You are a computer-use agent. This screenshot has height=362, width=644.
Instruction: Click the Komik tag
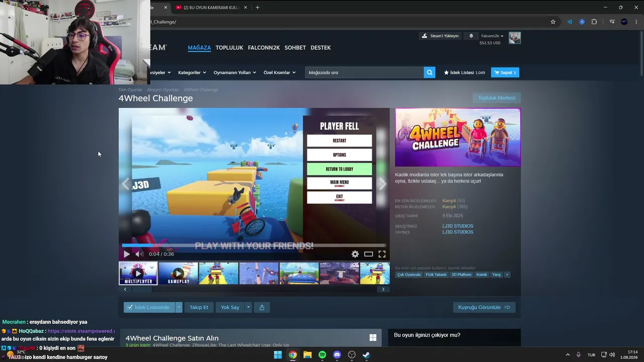481,275
